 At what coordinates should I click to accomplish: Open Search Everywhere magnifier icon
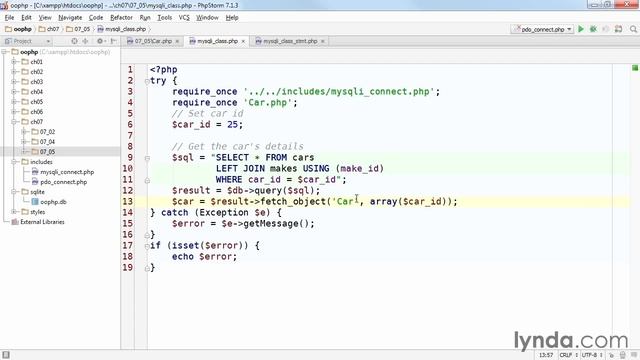(x=633, y=29)
